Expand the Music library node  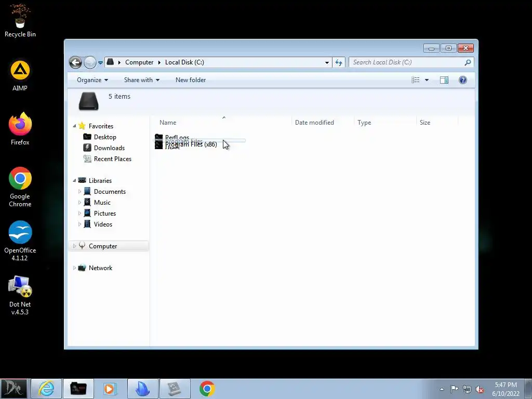[x=79, y=203]
